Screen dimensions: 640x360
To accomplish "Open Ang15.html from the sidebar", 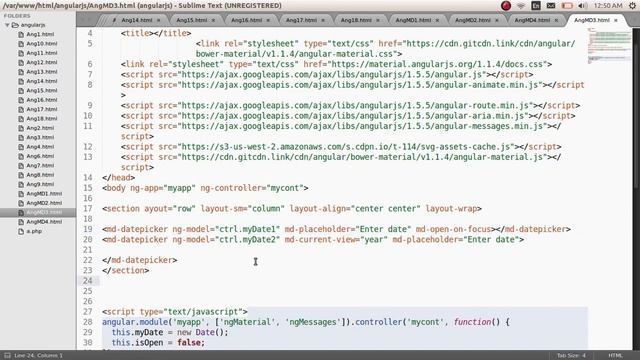I will (42, 91).
